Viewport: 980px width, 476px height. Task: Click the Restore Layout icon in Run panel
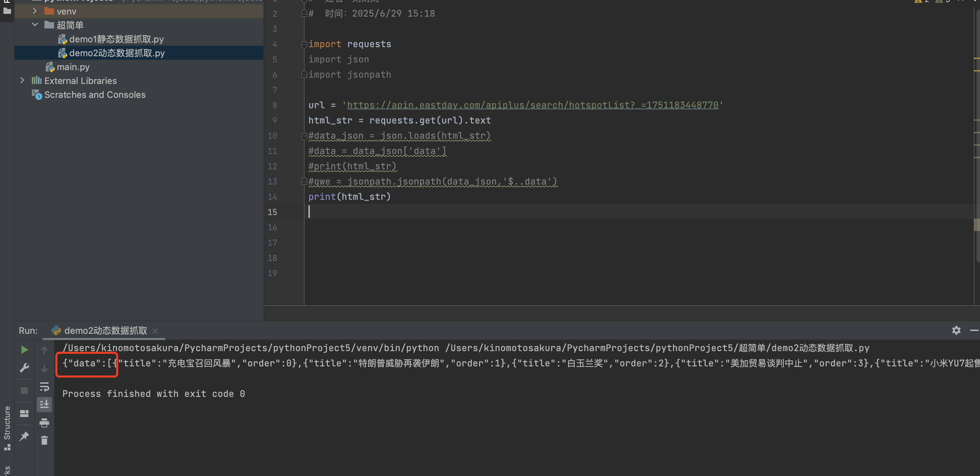24,413
